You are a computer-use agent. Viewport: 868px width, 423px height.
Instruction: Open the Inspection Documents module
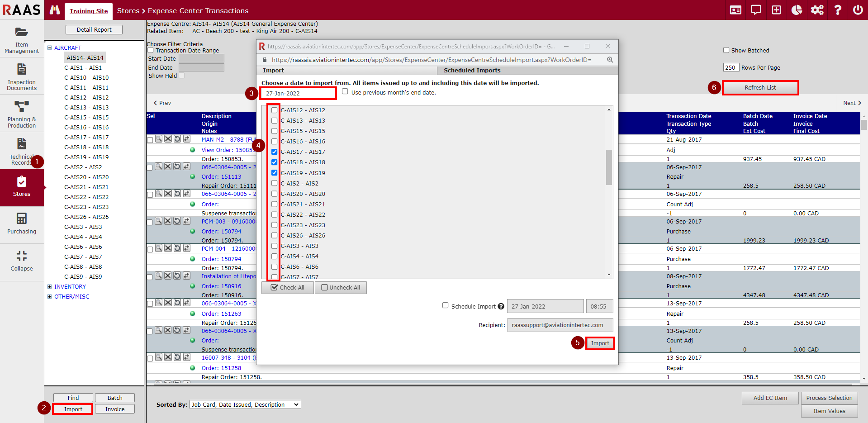[22, 77]
